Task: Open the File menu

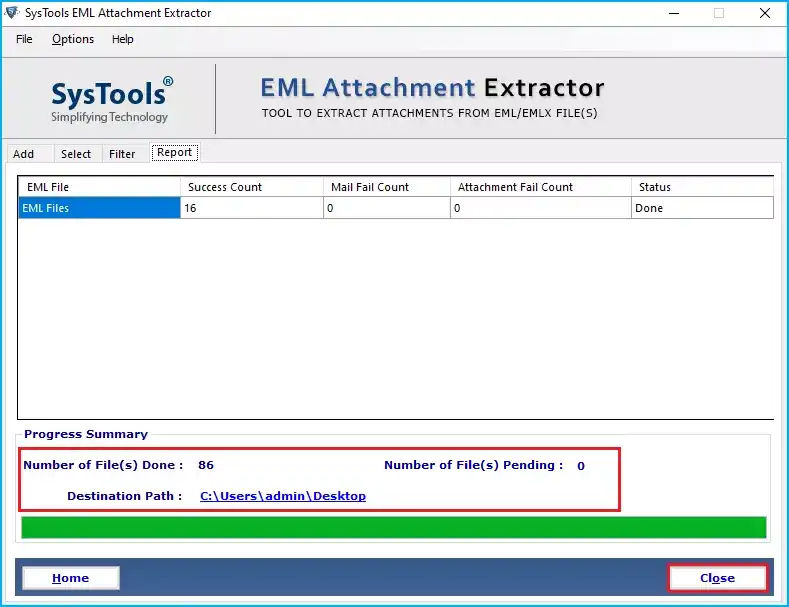Action: point(24,39)
